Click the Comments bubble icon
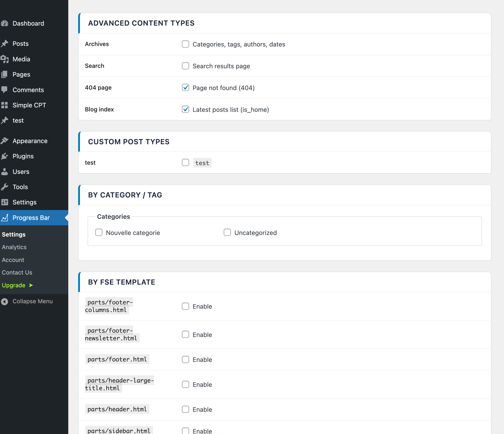Image resolution: width=504 pixels, height=434 pixels. pyautogui.click(x=5, y=90)
